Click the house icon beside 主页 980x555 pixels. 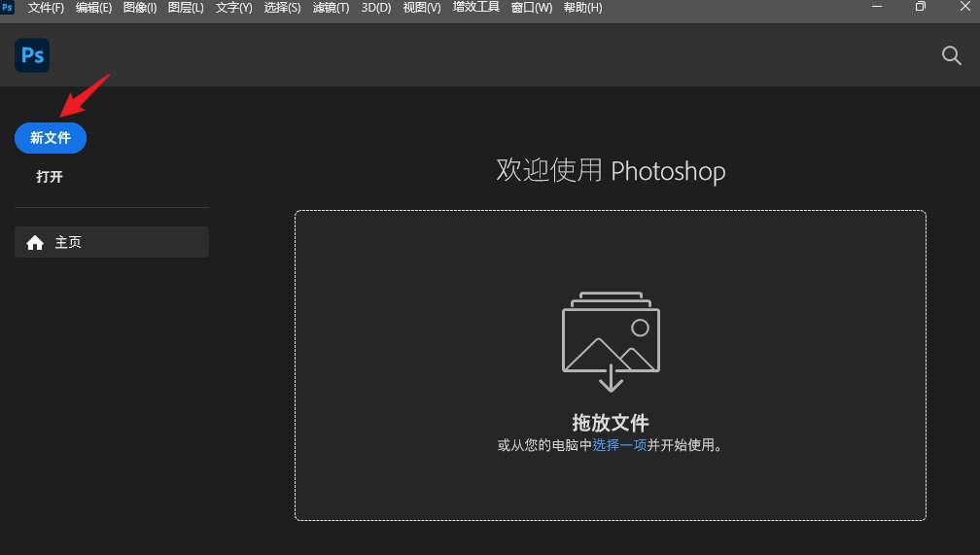tap(35, 242)
